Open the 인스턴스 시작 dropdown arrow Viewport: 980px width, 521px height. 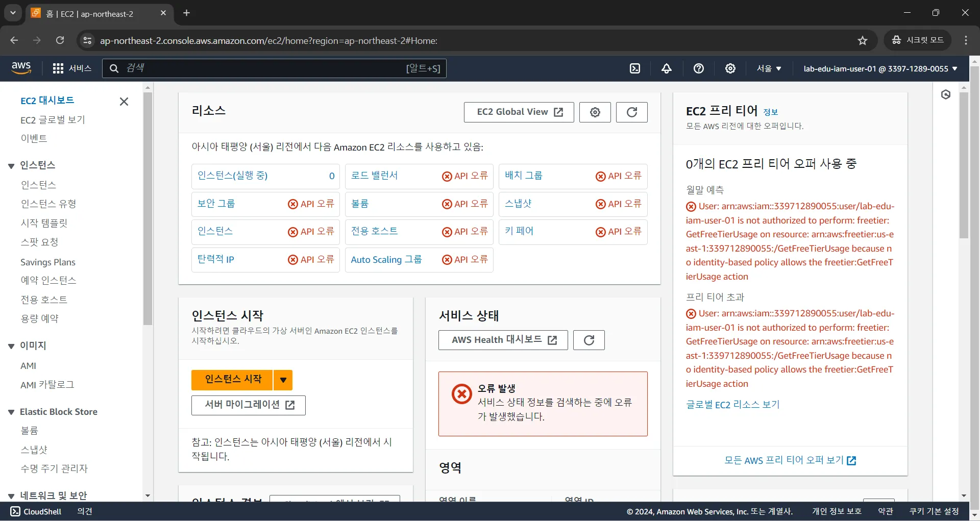tap(283, 380)
